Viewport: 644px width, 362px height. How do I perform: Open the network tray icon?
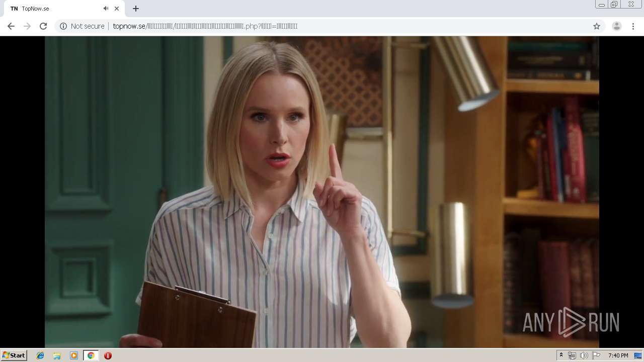(x=572, y=355)
